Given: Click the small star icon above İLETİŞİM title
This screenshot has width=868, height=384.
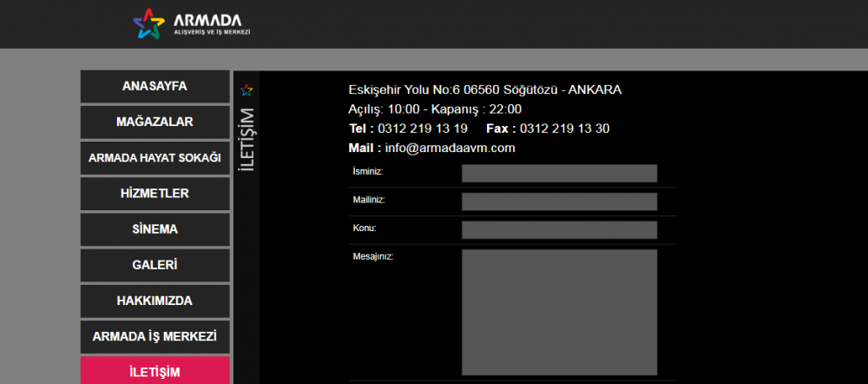Looking at the screenshot, I should 247,89.
